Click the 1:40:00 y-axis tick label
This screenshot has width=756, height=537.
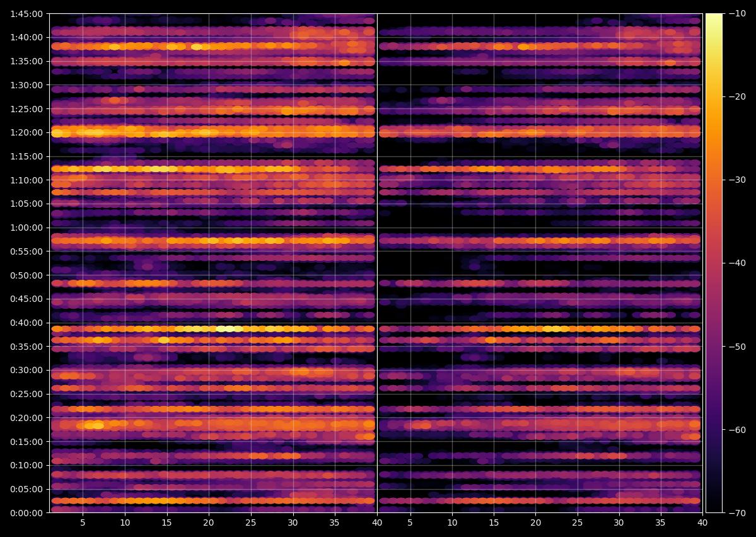26,38
